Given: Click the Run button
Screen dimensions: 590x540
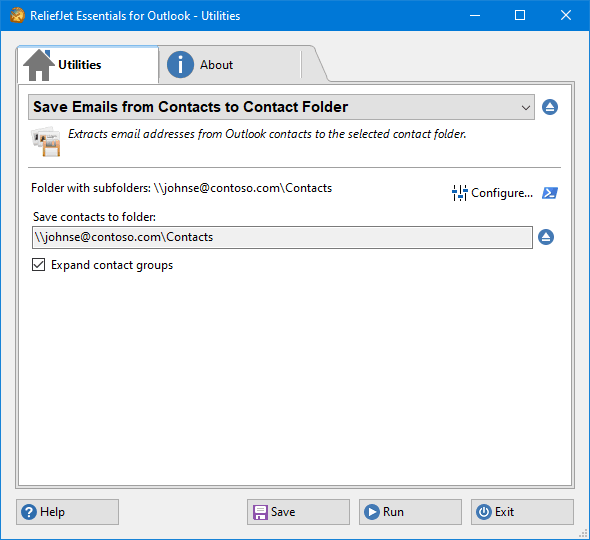Looking at the screenshot, I should coord(410,512).
